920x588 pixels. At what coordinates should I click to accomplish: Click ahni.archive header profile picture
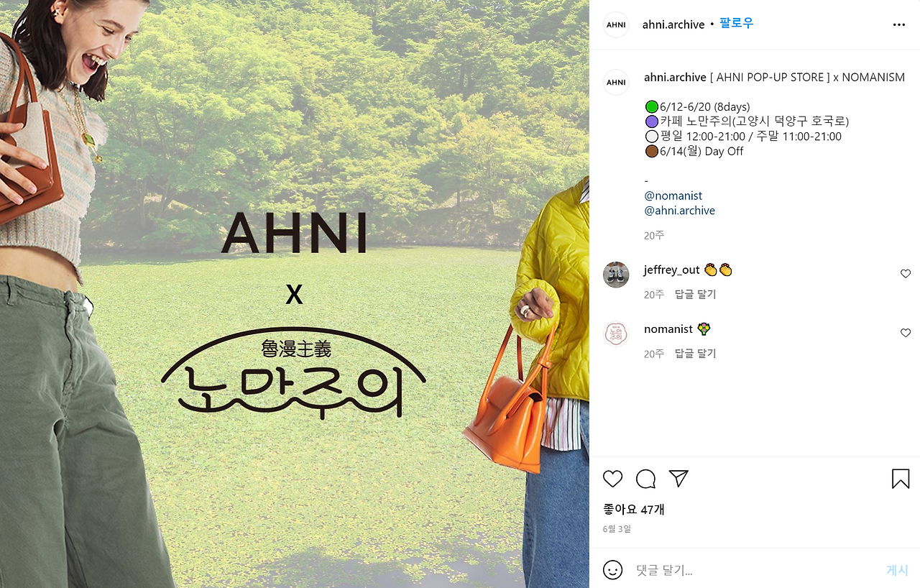(x=616, y=24)
